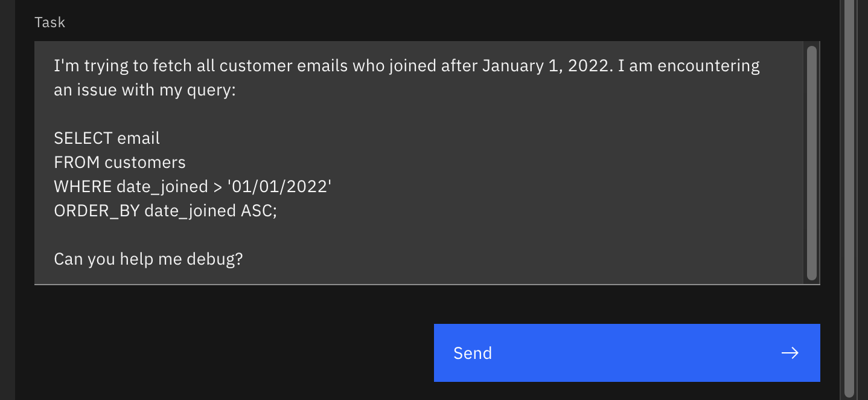Click the WHERE keyword in the query

coord(83,187)
